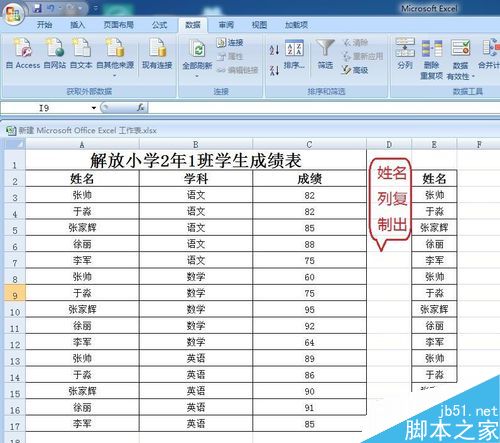Click the Office button logo
500x443 pixels.
(x=13, y=14)
